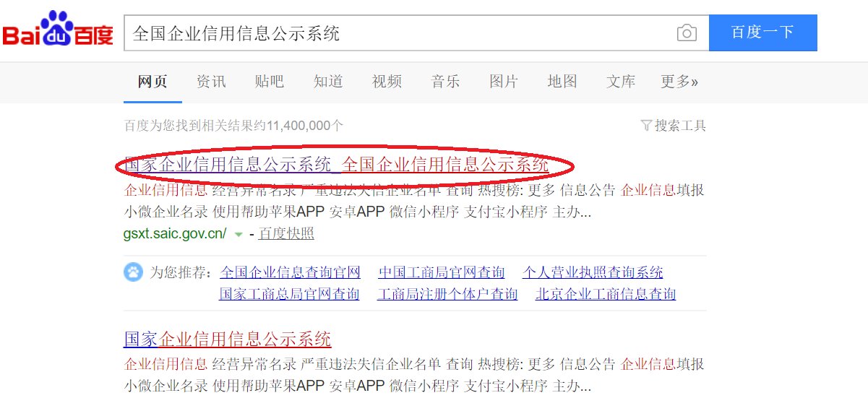Viewport: 868px width, 398px height.
Task: Open camera image search icon
Action: 687,33
